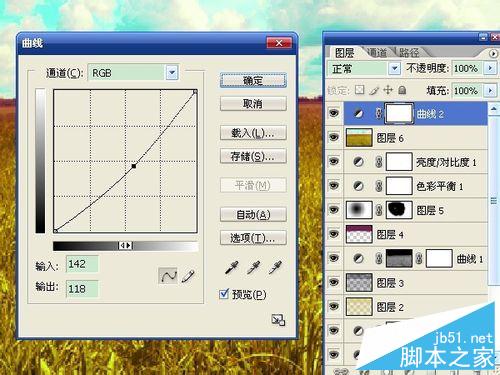Image resolution: width=500 pixels, height=375 pixels.
Task: Close the 曲线 dialog with X
Action: (279, 43)
